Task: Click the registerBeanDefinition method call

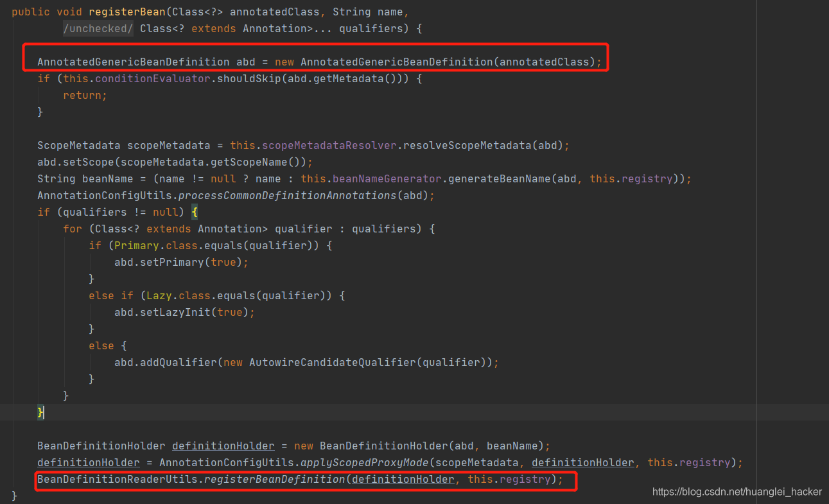Action: [x=275, y=479]
